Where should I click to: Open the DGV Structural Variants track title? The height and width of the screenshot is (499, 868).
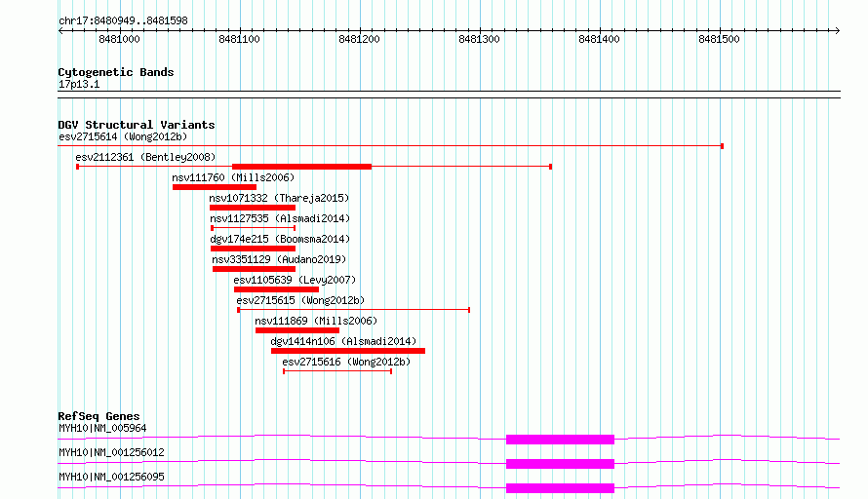(x=137, y=125)
